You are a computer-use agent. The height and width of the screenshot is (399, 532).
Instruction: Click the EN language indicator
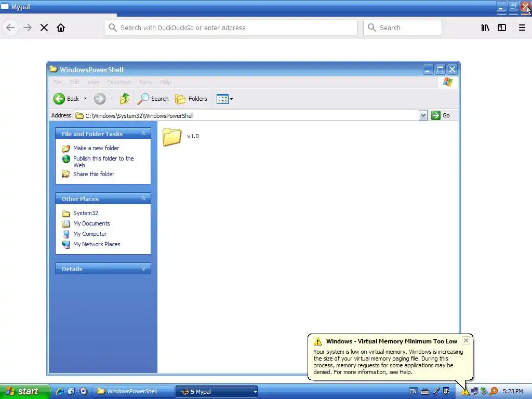pos(413,391)
